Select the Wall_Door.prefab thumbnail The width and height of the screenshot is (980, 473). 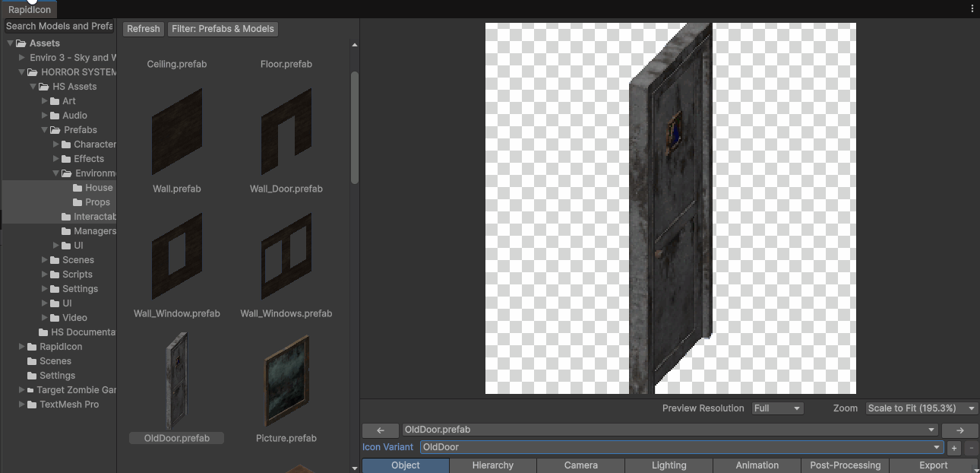[286, 132]
